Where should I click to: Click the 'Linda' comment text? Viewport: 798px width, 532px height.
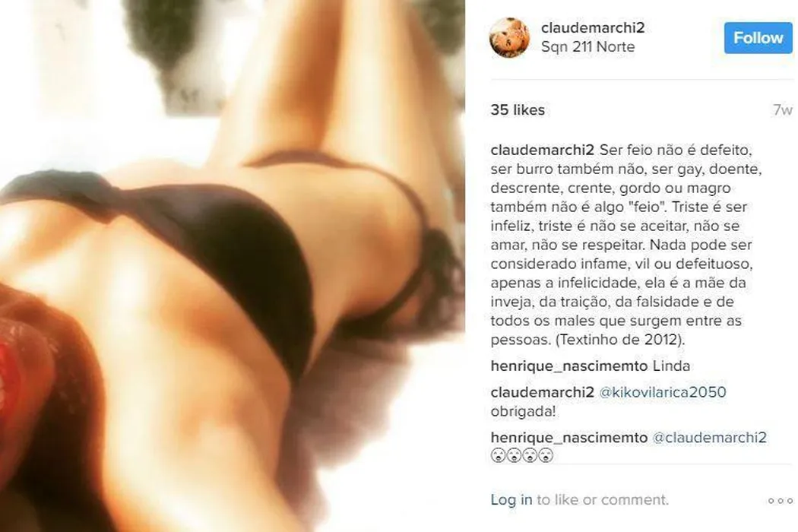pyautogui.click(x=671, y=366)
